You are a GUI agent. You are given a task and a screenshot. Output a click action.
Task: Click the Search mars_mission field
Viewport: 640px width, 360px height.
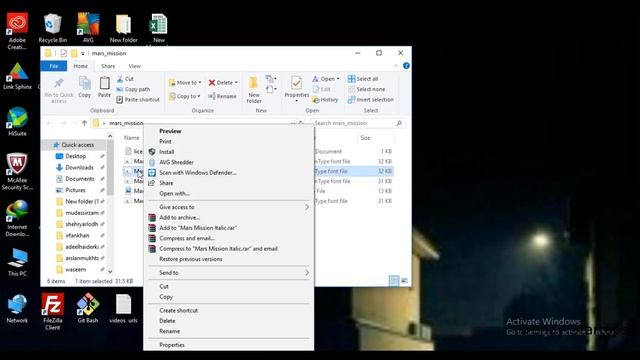pos(358,123)
